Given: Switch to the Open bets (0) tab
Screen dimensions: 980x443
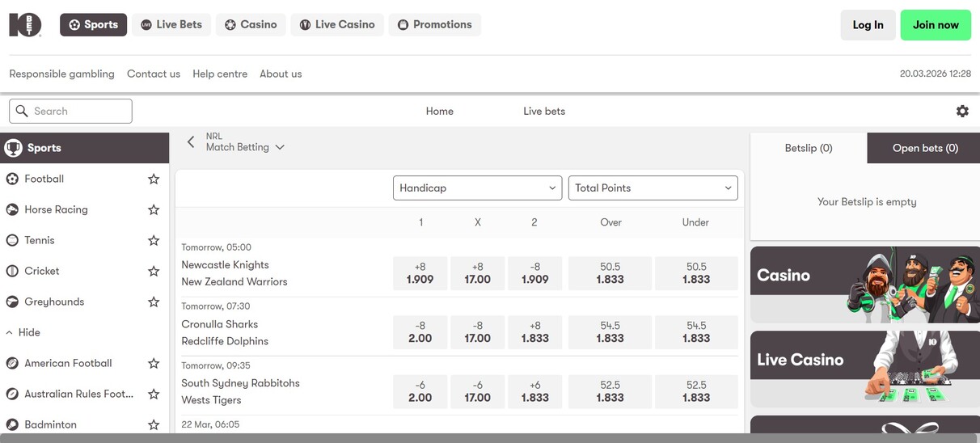Looking at the screenshot, I should 924,148.
